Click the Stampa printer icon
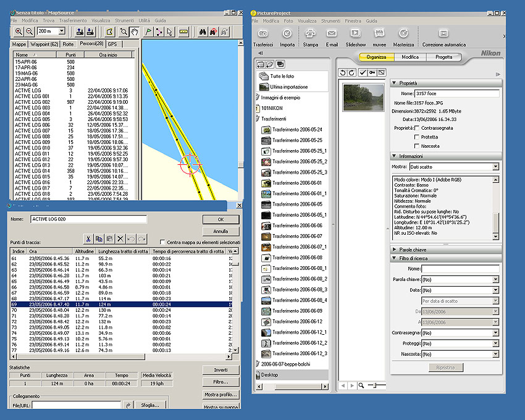Image resolution: width=525 pixels, height=420 pixels. 311,34
